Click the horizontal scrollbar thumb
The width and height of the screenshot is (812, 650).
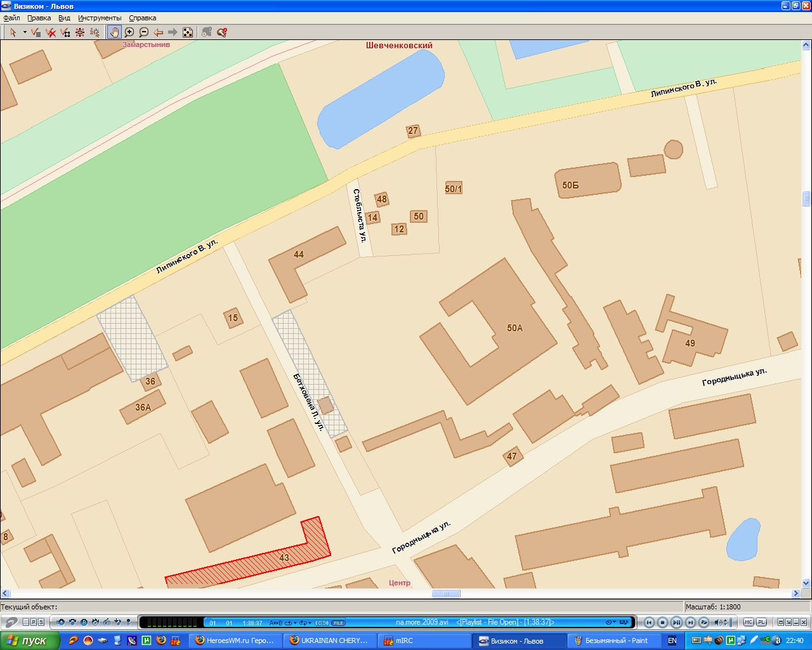(446, 594)
